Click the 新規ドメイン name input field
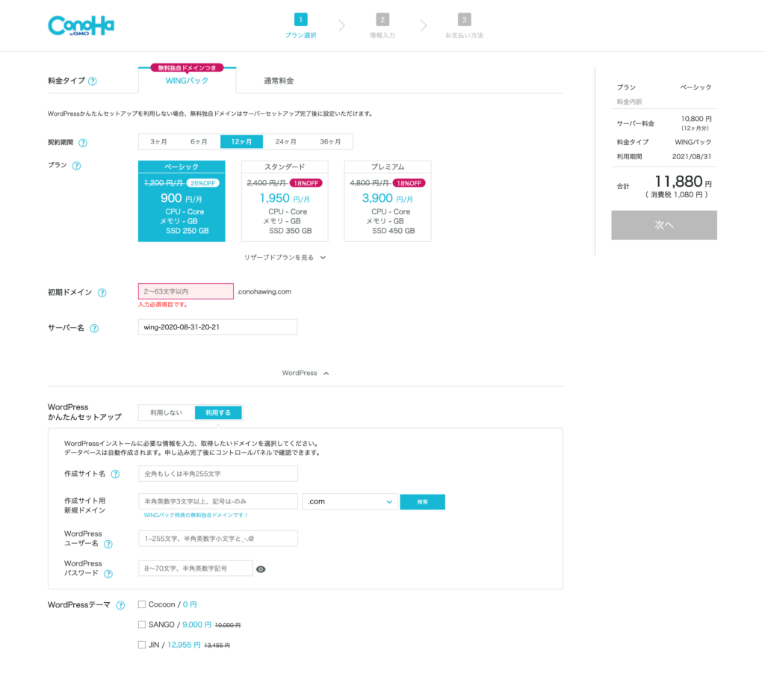This screenshot has height=700, width=765. (218, 501)
